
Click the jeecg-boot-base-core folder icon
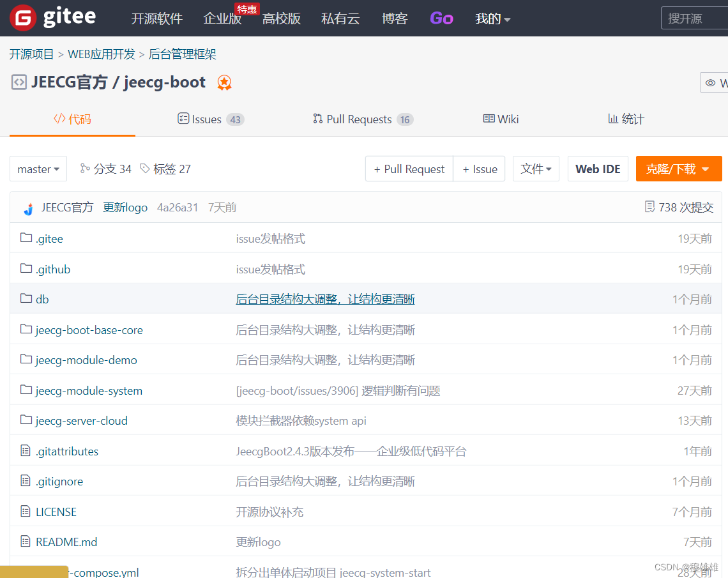pyautogui.click(x=26, y=329)
